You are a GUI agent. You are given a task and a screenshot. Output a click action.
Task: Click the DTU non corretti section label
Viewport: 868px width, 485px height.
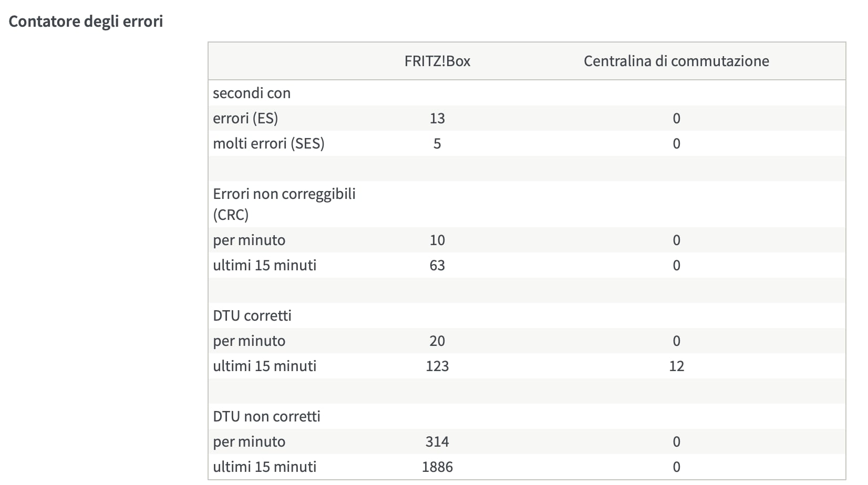(x=266, y=416)
